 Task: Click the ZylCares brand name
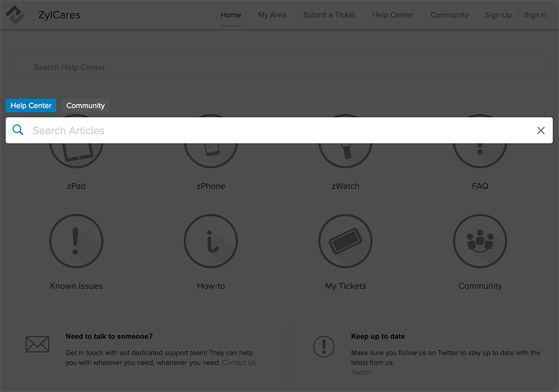pos(59,15)
